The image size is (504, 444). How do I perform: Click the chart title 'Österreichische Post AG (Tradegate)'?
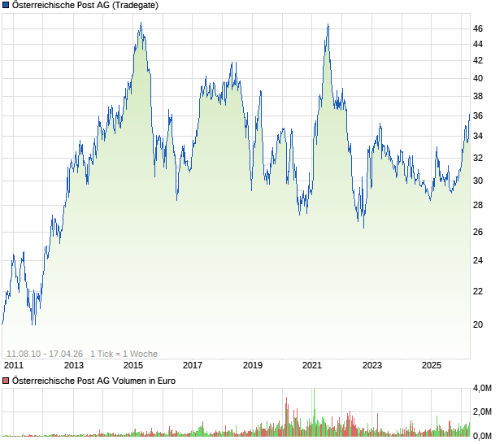coord(85,5)
